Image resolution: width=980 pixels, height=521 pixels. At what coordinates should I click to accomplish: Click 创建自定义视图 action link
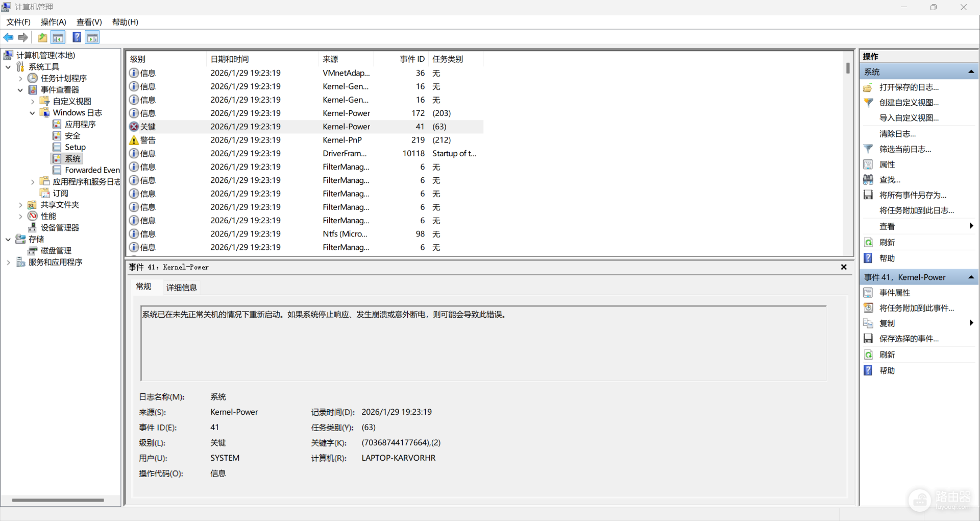pyautogui.click(x=909, y=103)
